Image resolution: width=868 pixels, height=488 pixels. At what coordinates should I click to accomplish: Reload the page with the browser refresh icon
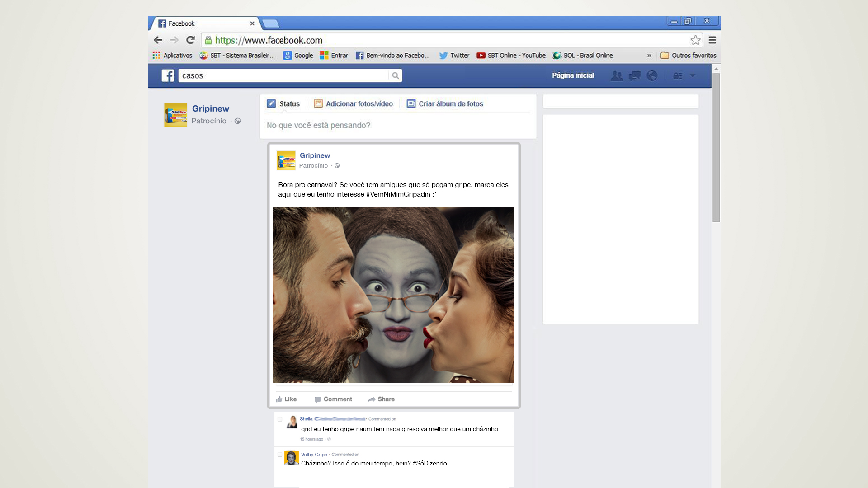[190, 40]
